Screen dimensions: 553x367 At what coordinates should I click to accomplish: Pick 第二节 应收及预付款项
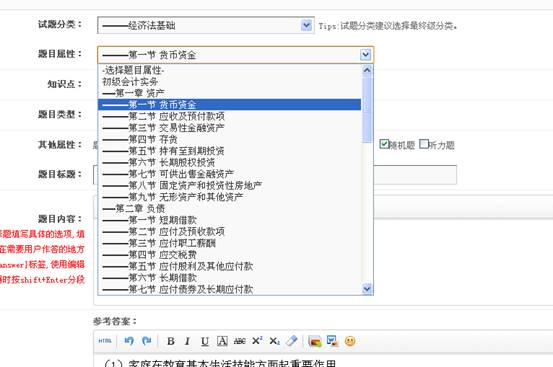pos(230,116)
